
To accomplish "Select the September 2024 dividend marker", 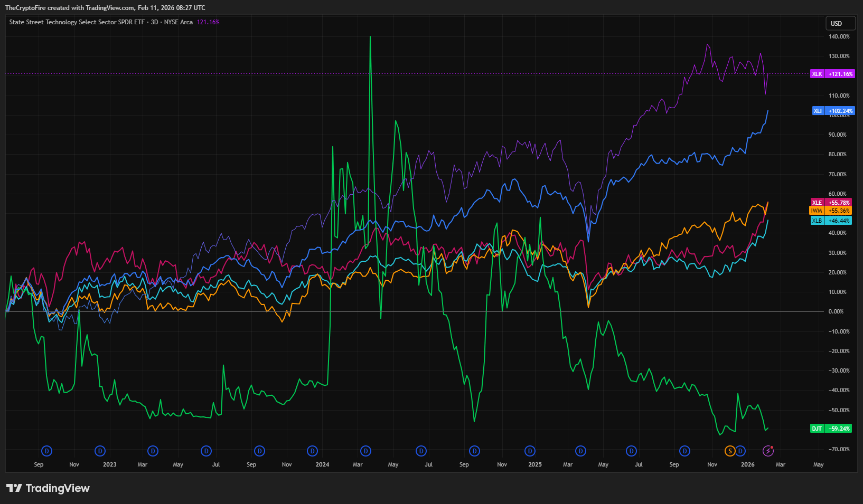I will [474, 451].
